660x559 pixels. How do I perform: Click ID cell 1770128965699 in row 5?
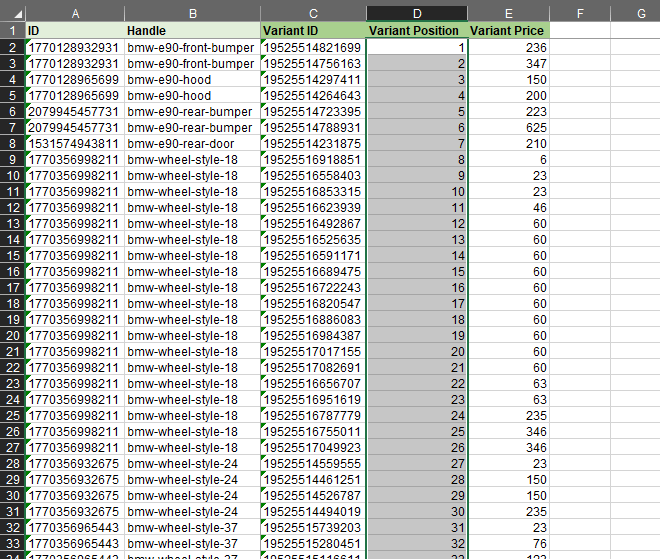point(75,96)
